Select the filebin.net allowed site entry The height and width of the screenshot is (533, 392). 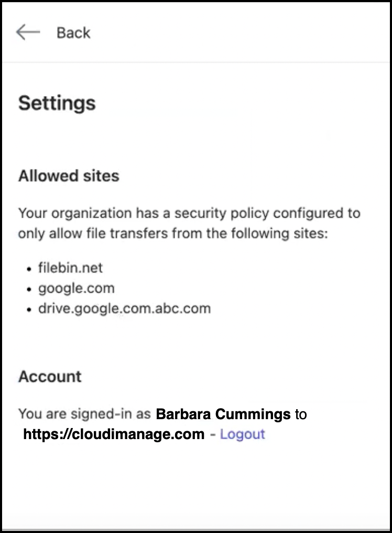point(70,268)
